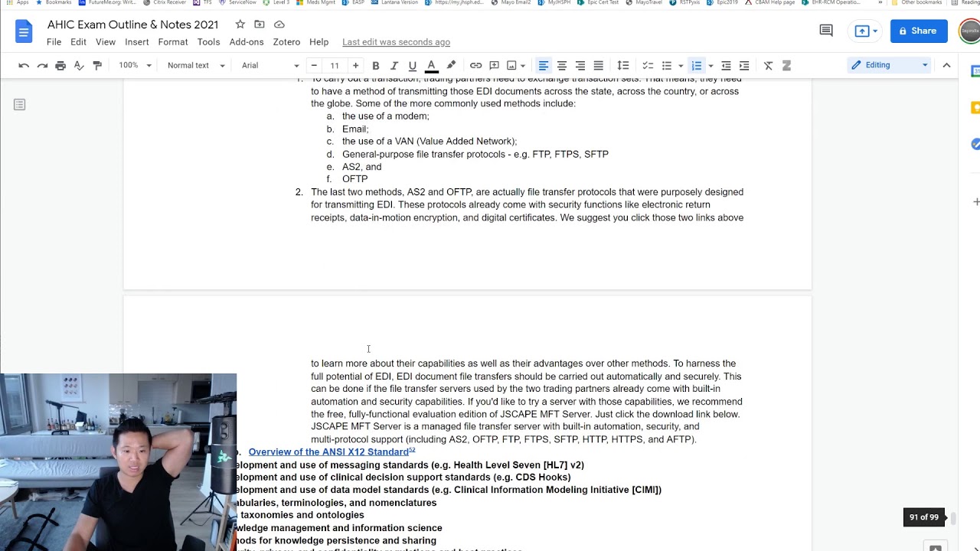Follow the Overview of the ANSI X12 Standard link
This screenshot has height=551, width=980.
tap(328, 452)
